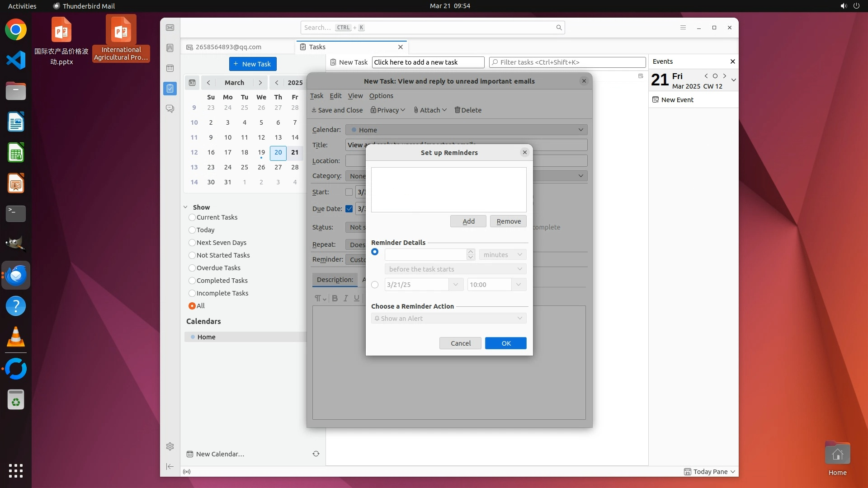Image resolution: width=868 pixels, height=488 pixels.
Task: Switch to the Tasks tab
Action: [317, 47]
